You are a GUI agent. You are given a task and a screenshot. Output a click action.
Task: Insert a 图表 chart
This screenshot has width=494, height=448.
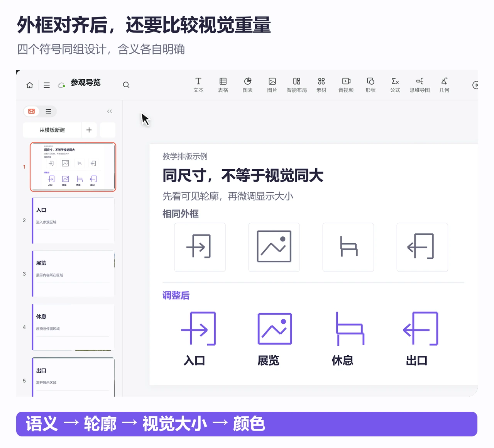[x=248, y=85]
